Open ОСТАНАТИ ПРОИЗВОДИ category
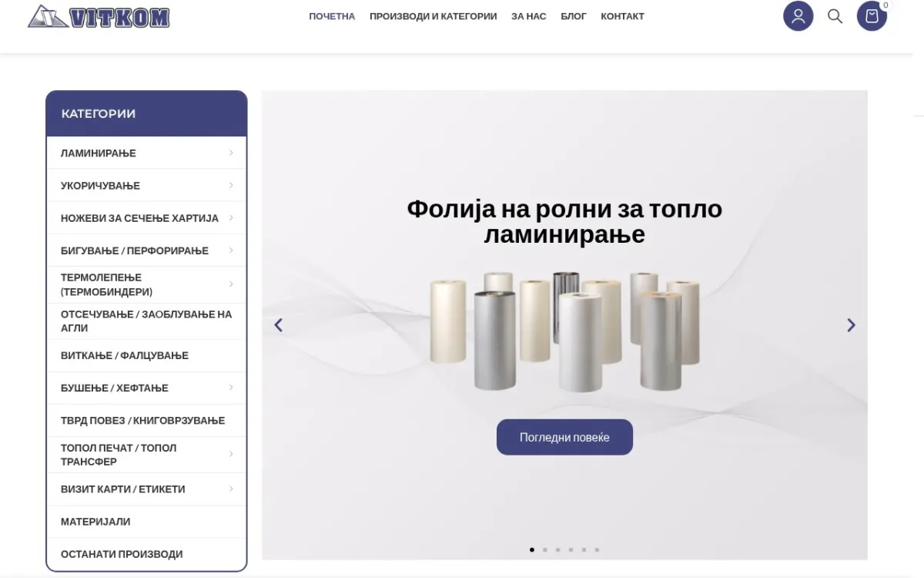 [122, 554]
